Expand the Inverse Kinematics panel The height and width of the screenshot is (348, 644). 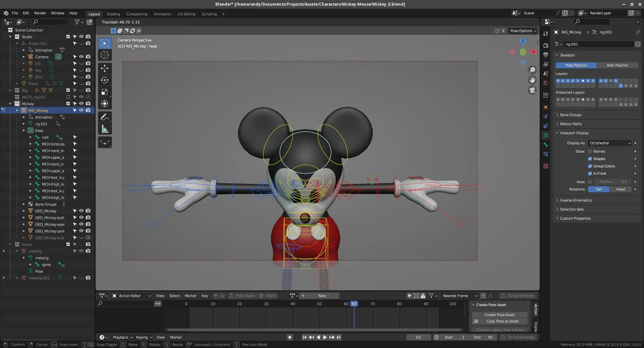(576, 200)
